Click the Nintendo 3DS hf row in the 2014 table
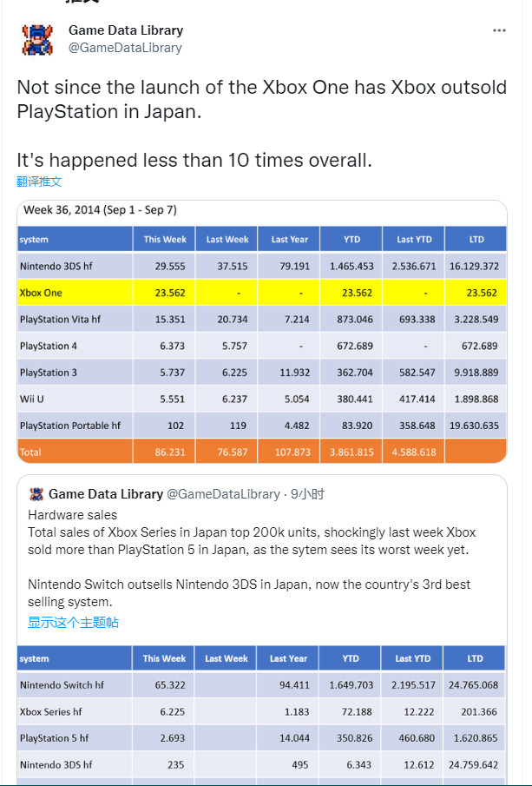 [x=262, y=267]
